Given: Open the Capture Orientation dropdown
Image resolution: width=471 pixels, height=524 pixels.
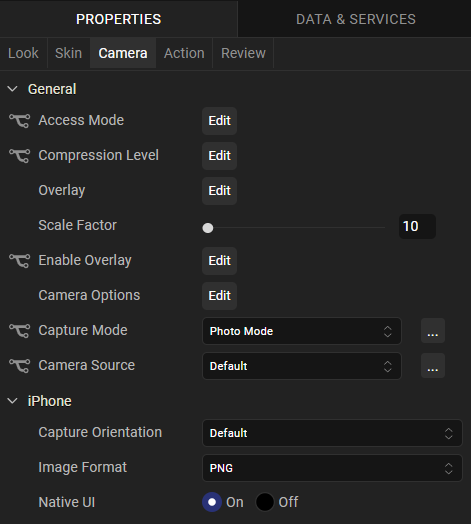Looking at the screenshot, I should [332, 433].
